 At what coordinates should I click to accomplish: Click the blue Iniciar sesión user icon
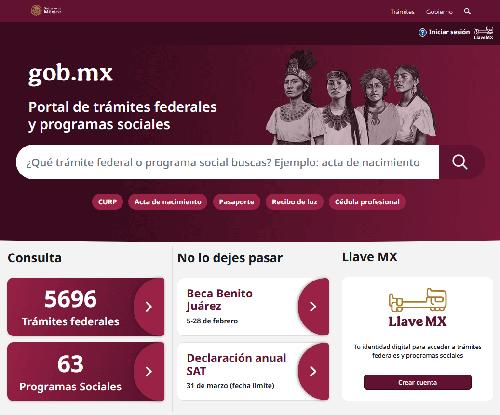pos(422,32)
